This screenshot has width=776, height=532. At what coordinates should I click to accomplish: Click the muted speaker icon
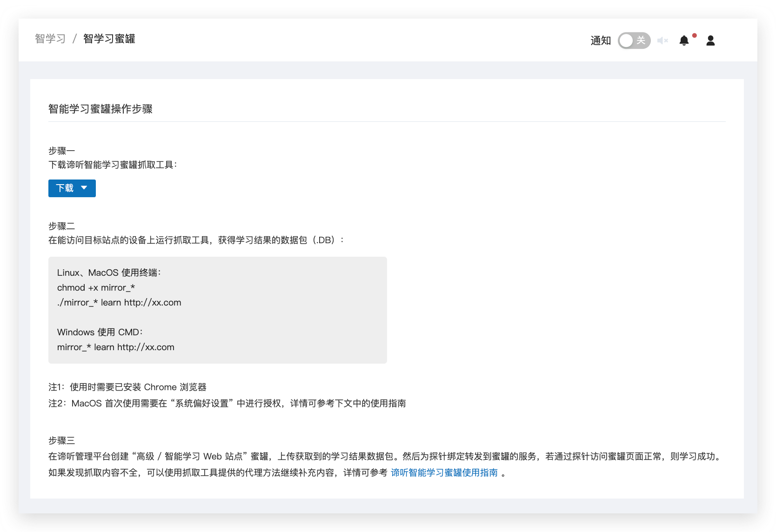tap(662, 41)
